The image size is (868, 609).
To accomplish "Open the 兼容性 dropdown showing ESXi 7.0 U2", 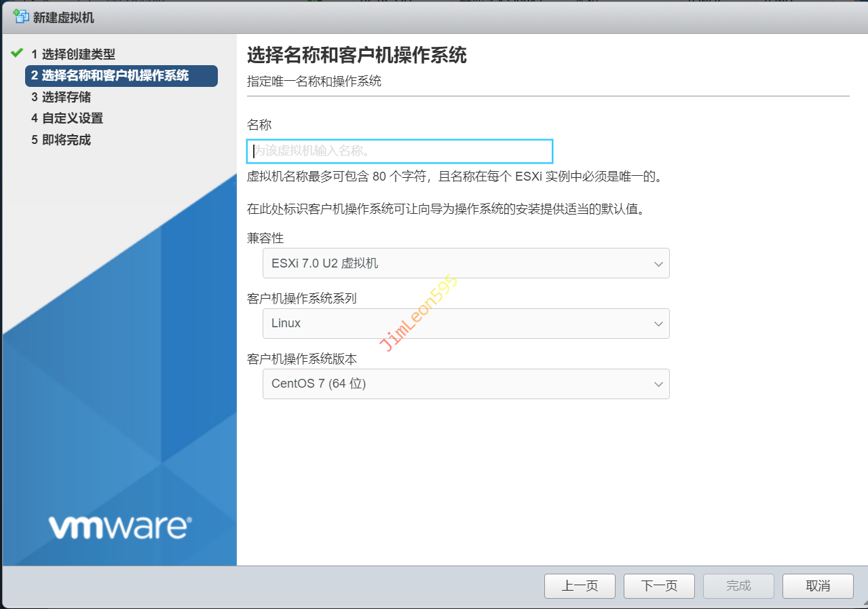I will (466, 263).
